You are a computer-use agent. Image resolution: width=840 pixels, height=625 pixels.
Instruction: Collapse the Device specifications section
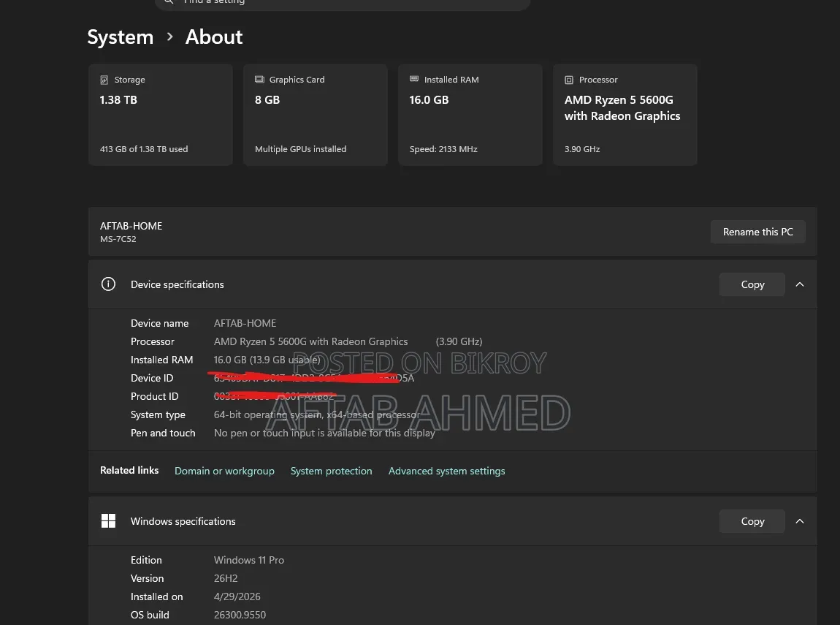click(x=800, y=284)
